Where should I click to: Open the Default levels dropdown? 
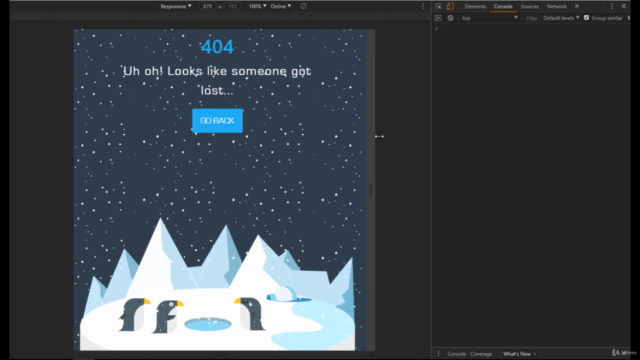(561, 18)
